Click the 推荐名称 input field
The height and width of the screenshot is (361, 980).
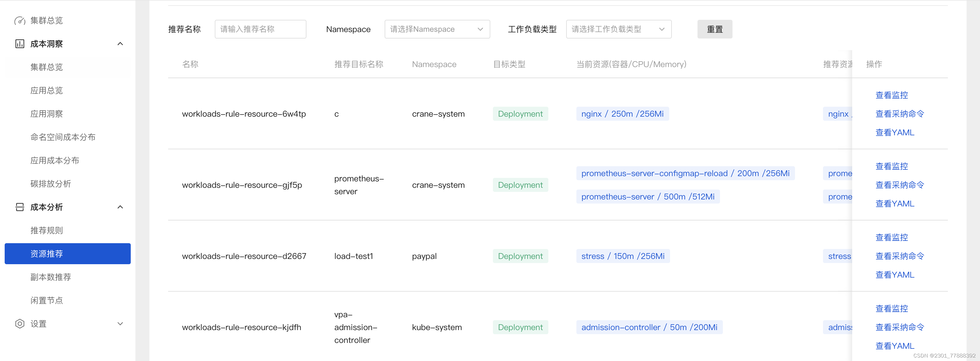(260, 29)
